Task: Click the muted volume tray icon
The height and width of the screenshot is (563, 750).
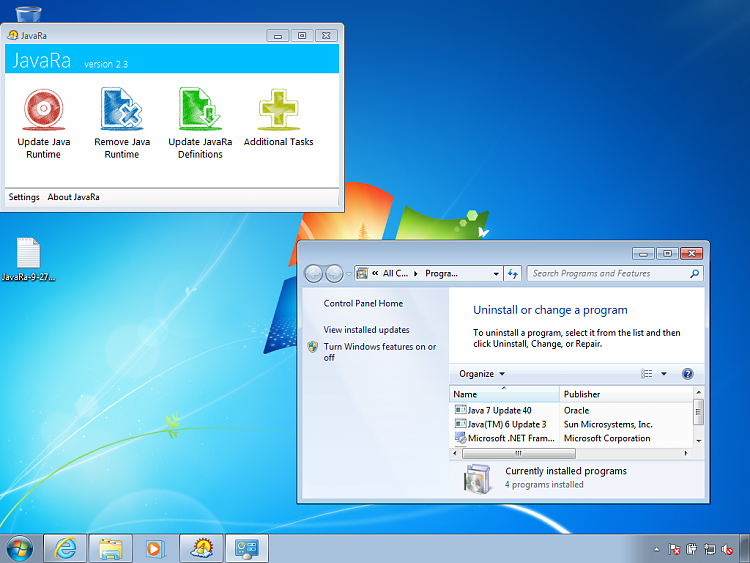Action: tap(727, 550)
